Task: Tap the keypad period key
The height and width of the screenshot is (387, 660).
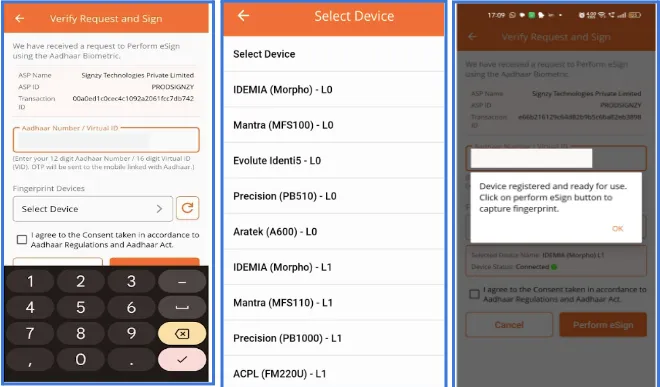Action: (x=131, y=360)
